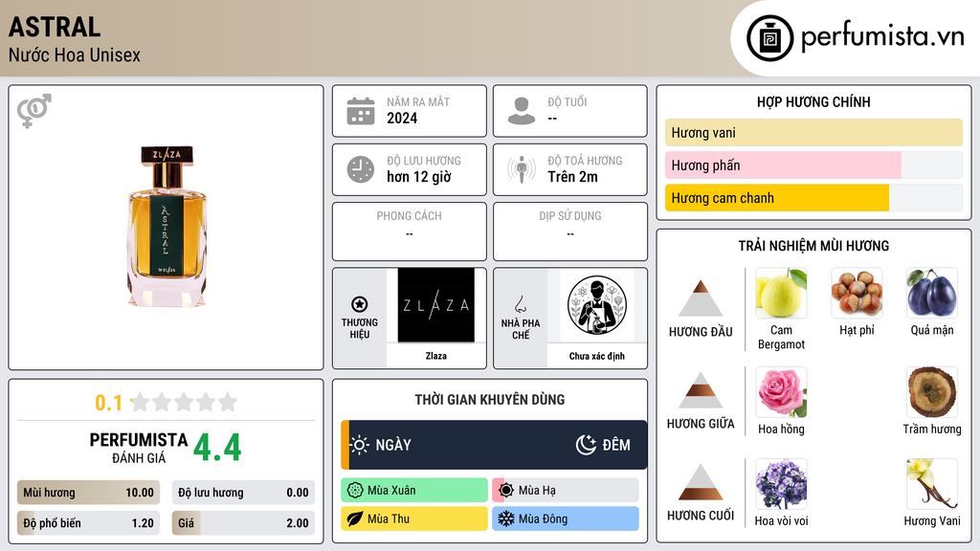Click the Astral perfume bottle image
This screenshot has height=551, width=980.
[167, 226]
